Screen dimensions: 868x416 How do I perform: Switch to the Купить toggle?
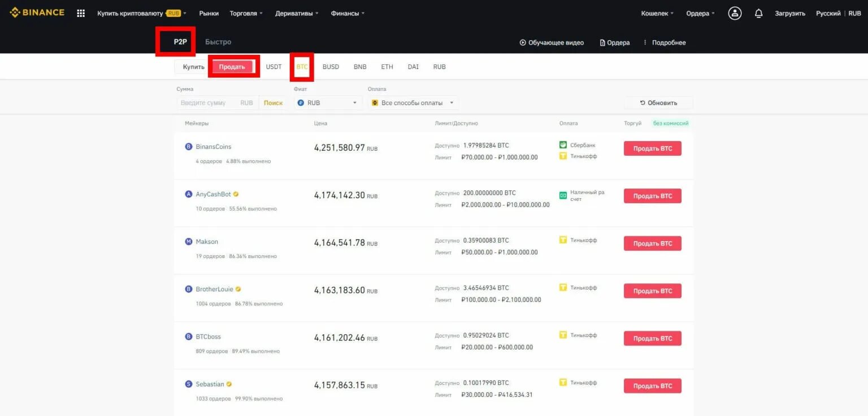193,67
